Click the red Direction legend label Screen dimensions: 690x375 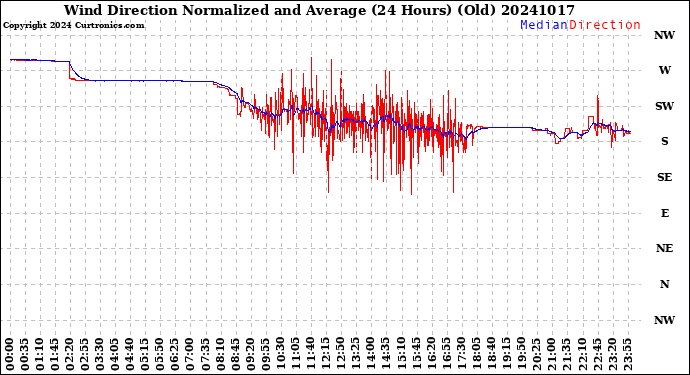coord(605,25)
